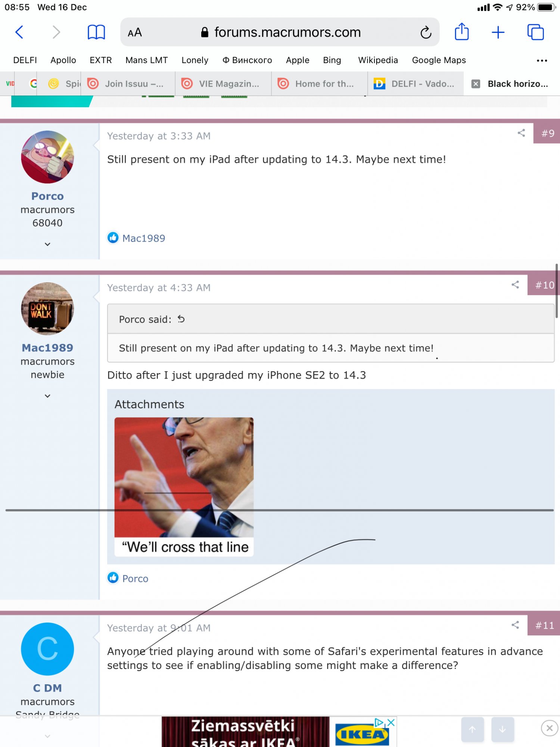This screenshot has width=560, height=747.
Task: Open the AA reader options
Action: (135, 32)
